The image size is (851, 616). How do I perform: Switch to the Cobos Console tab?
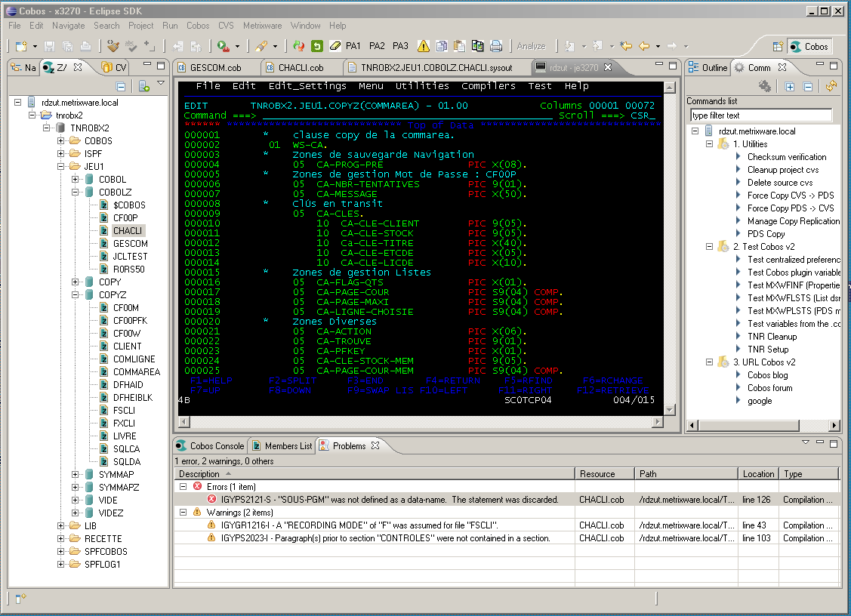pos(211,446)
